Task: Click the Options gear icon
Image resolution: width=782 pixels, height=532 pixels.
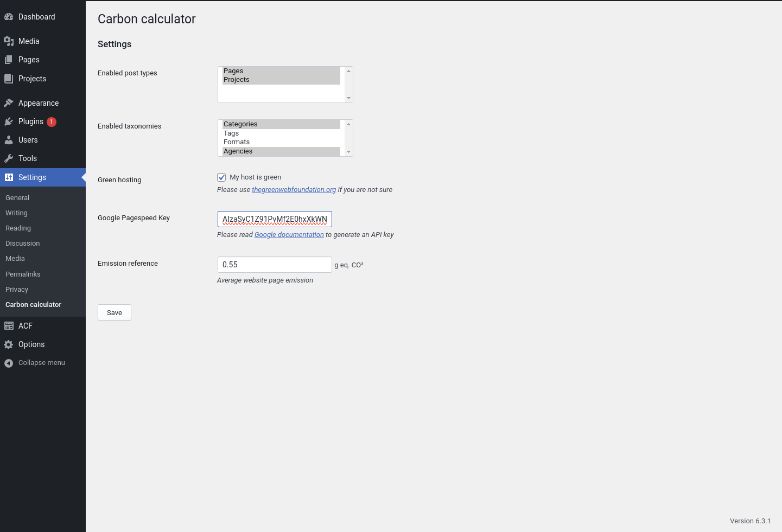Action: [9, 344]
